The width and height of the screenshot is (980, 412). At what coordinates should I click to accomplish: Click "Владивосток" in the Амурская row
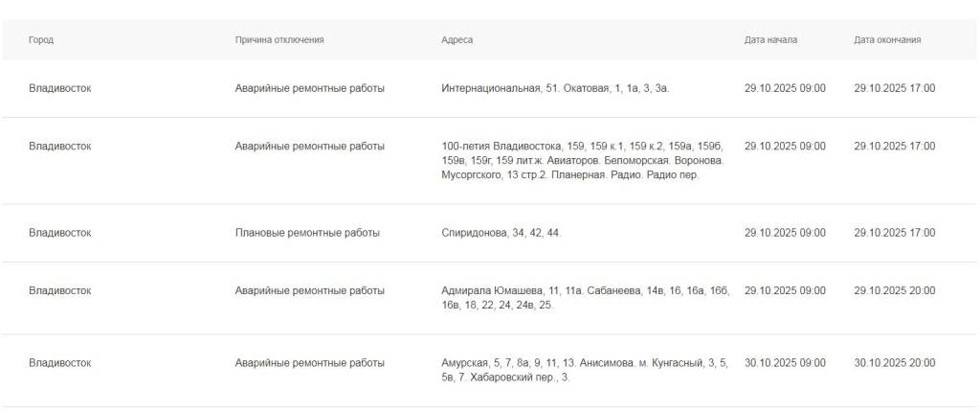(60, 363)
